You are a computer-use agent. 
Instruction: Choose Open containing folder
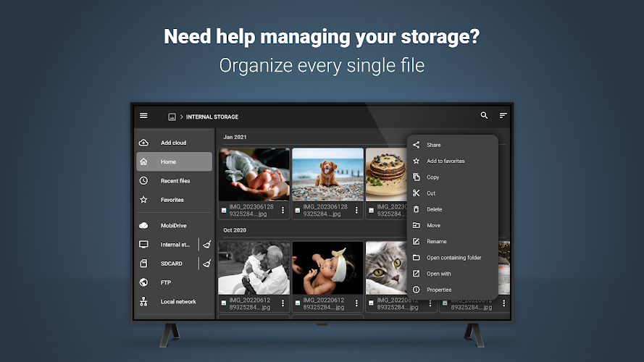(x=453, y=257)
